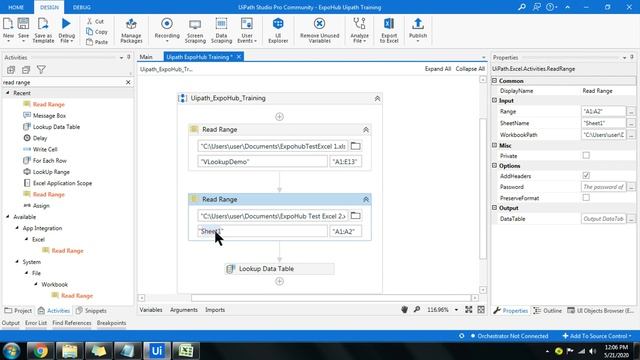The image size is (640, 360).
Task: Collapse the Input property group
Action: (x=494, y=100)
